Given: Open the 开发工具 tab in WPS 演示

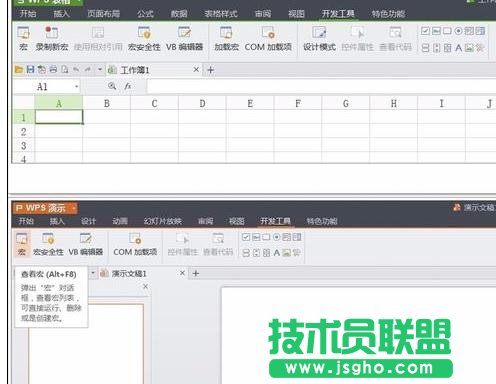Looking at the screenshot, I should [275, 221].
